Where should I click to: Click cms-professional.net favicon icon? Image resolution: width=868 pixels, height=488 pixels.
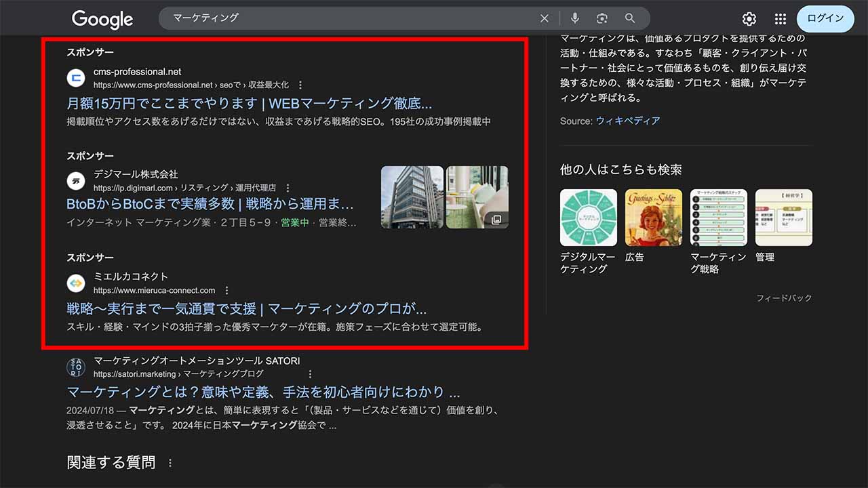point(76,78)
